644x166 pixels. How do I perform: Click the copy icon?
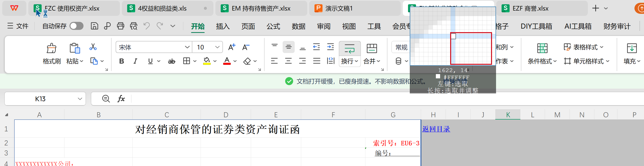[94, 61]
